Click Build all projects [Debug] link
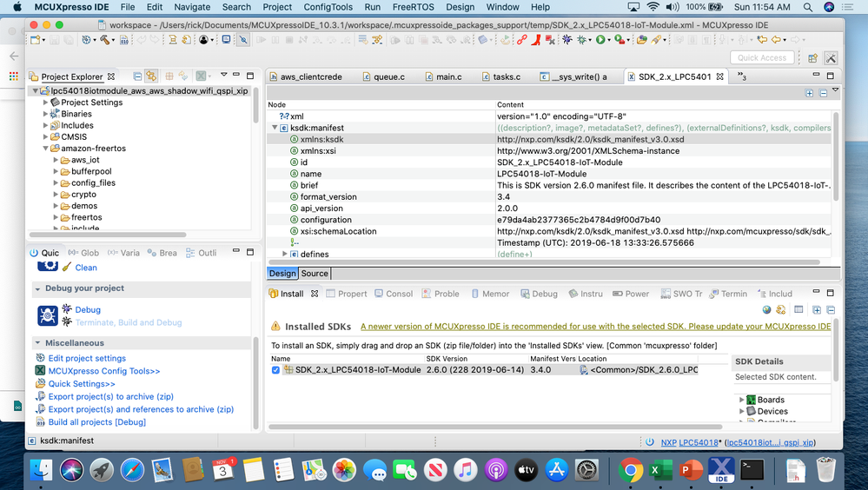 click(96, 422)
